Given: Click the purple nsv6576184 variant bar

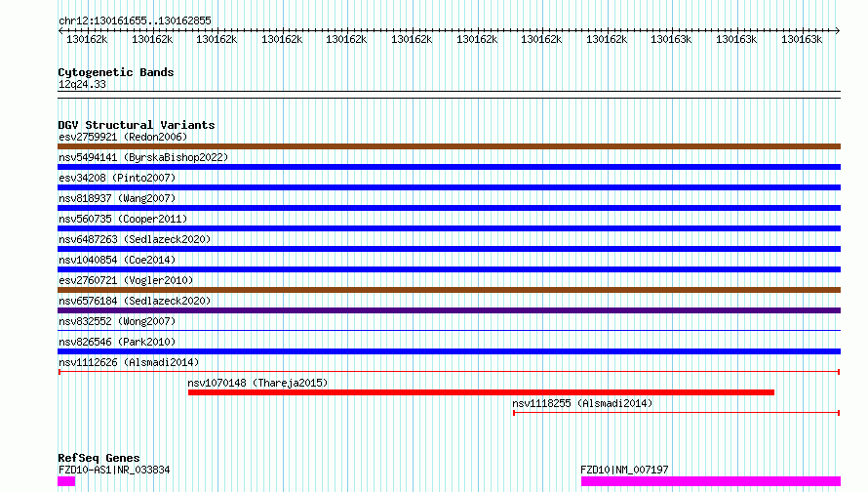Looking at the screenshot, I should (x=449, y=310).
